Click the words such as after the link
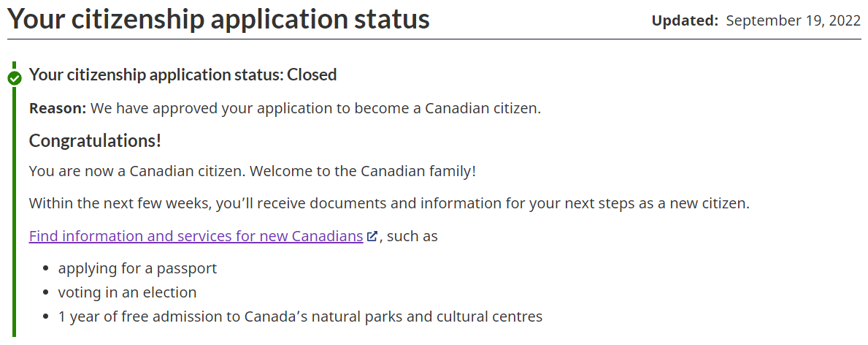 (412, 237)
